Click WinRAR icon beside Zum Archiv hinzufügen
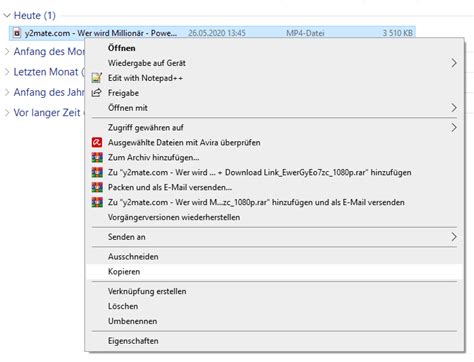474x362 pixels. point(97,158)
